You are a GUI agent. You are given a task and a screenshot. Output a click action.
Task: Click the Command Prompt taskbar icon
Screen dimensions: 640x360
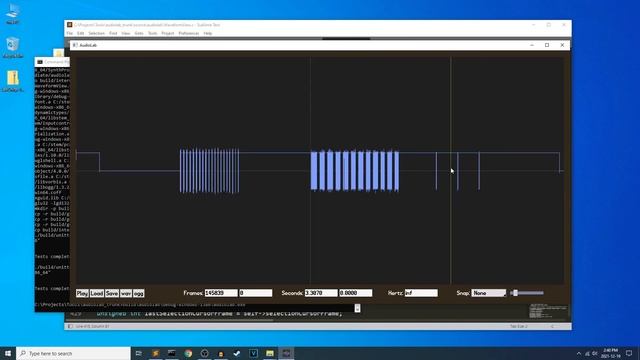[172, 353]
